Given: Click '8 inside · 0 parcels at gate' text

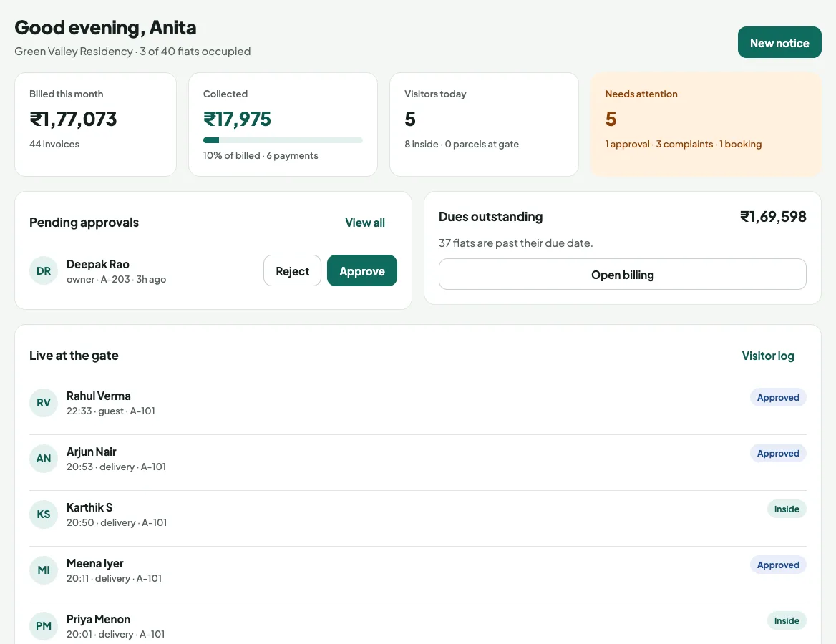Looking at the screenshot, I should 462,144.
